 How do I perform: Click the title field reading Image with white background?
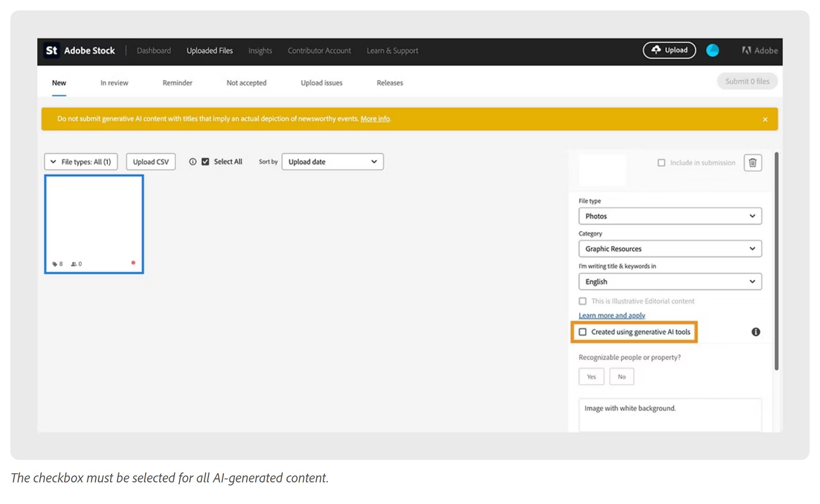point(670,415)
